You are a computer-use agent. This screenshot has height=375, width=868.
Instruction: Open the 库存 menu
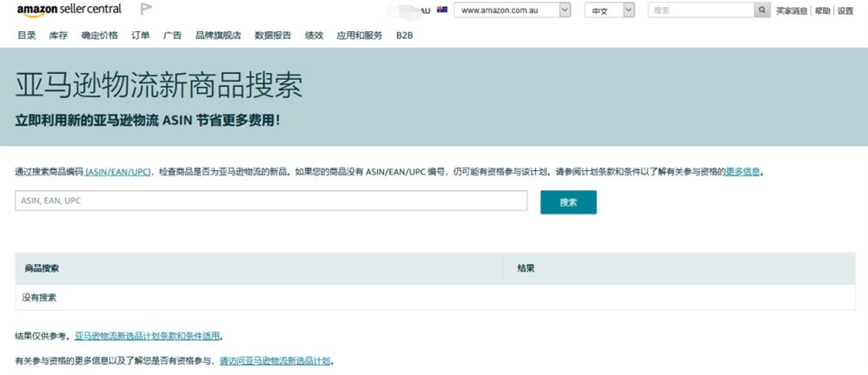tap(58, 36)
